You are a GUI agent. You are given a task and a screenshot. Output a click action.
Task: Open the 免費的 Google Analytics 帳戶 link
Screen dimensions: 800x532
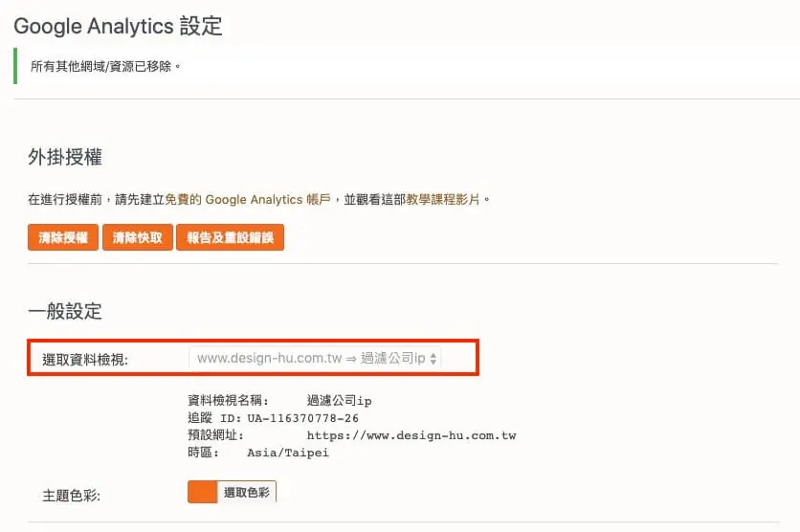pos(248,199)
